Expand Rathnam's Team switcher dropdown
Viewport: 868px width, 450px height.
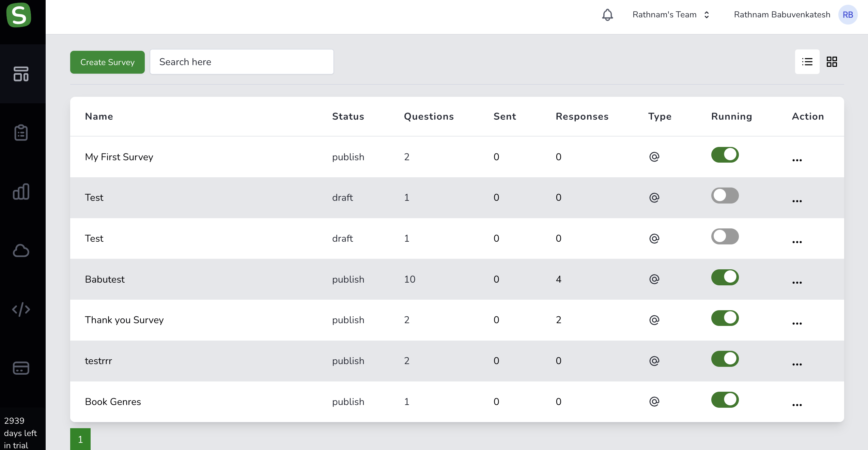click(671, 15)
